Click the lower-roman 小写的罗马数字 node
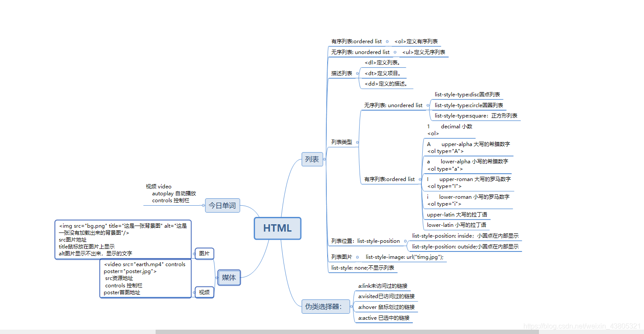The height and width of the screenshot is (334, 644). tap(468, 200)
